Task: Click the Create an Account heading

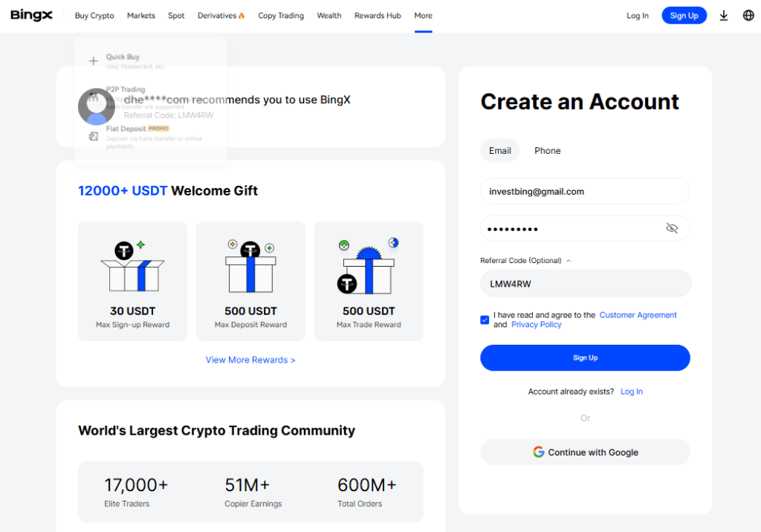Action: (580, 102)
